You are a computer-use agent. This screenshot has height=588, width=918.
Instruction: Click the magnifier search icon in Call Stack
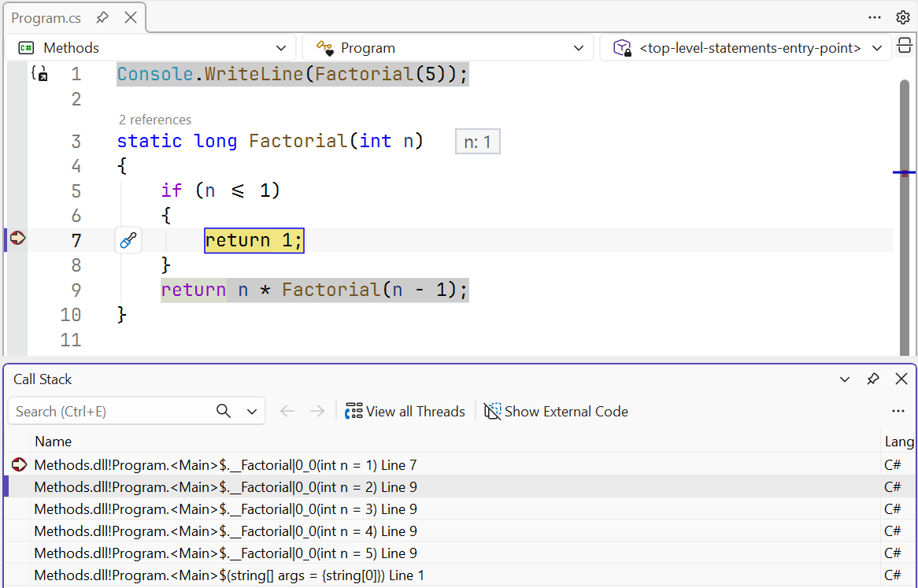coord(224,412)
